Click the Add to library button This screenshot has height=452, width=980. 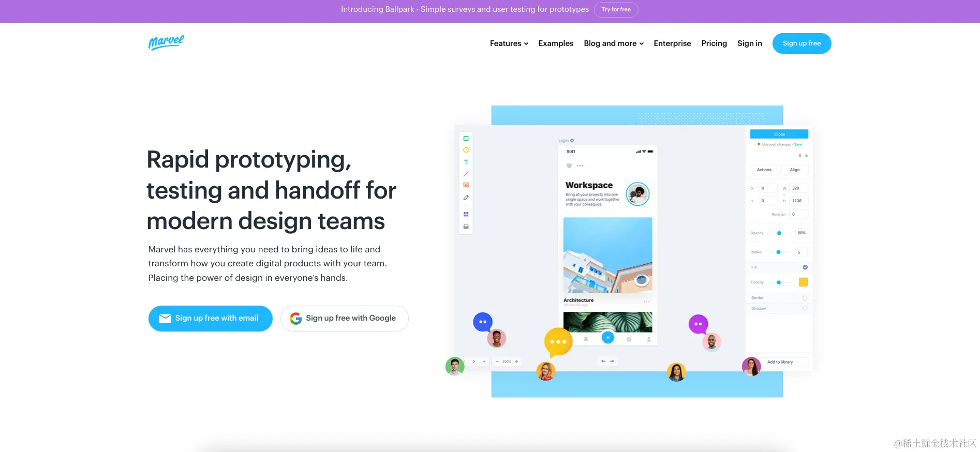pos(780,362)
